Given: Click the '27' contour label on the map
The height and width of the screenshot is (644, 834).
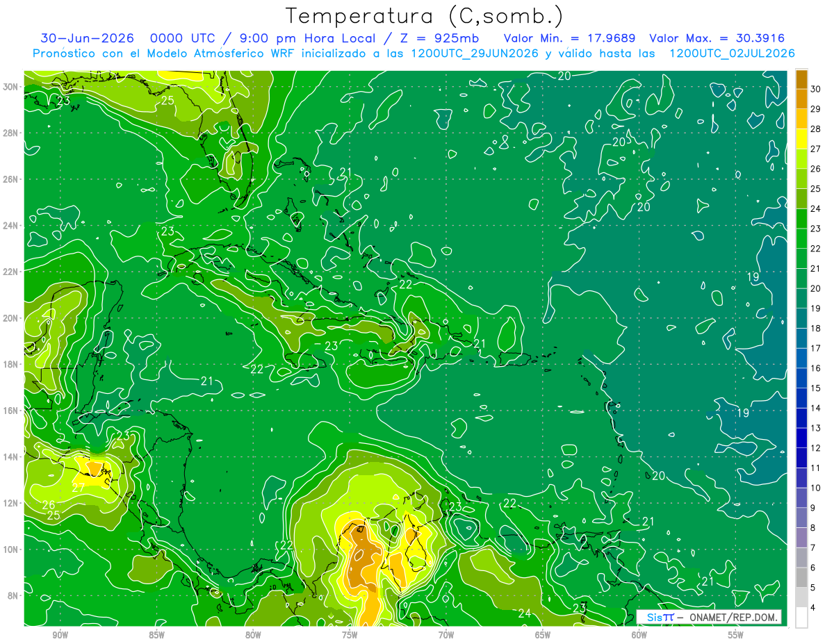Looking at the screenshot, I should [79, 488].
